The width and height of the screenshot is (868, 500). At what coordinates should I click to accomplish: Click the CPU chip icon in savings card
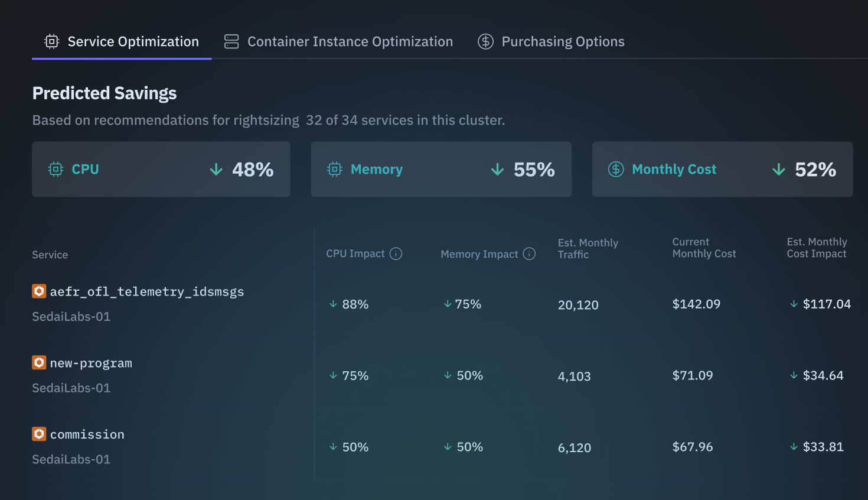click(56, 170)
